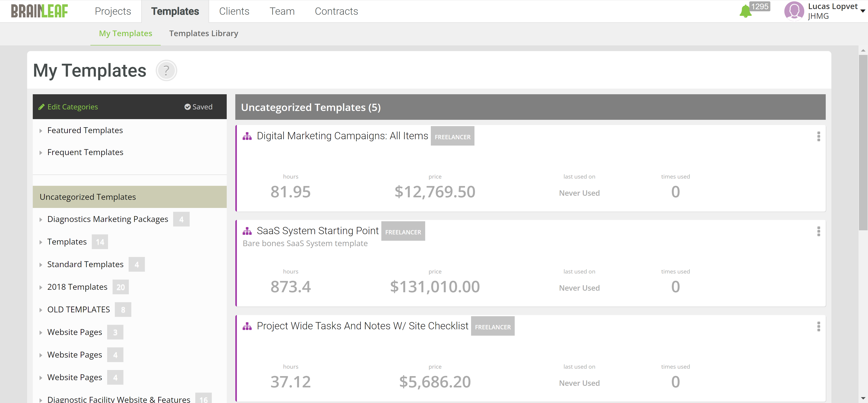Image resolution: width=868 pixels, height=403 pixels.
Task: Open the BrainLeaf logo home link
Action: coord(39,11)
